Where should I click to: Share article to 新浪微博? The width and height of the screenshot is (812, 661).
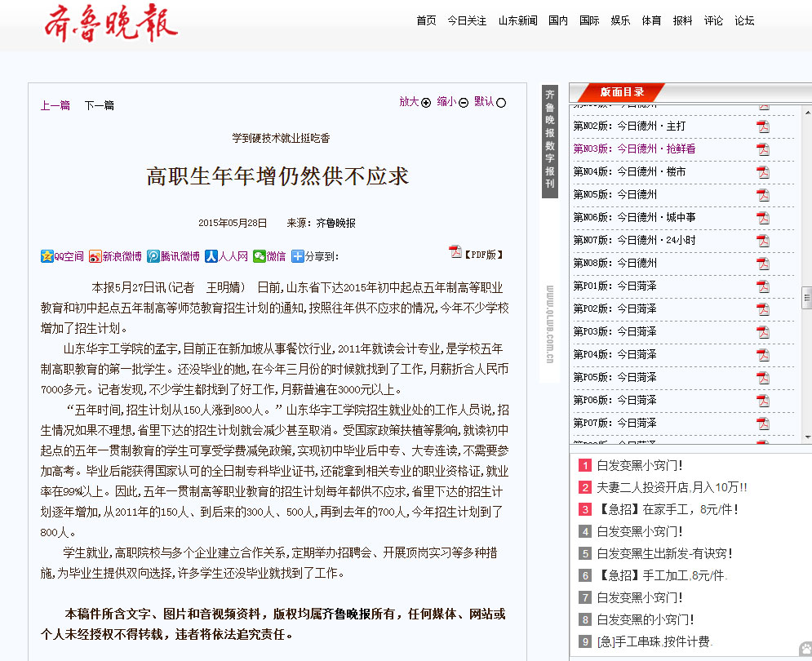coord(115,256)
